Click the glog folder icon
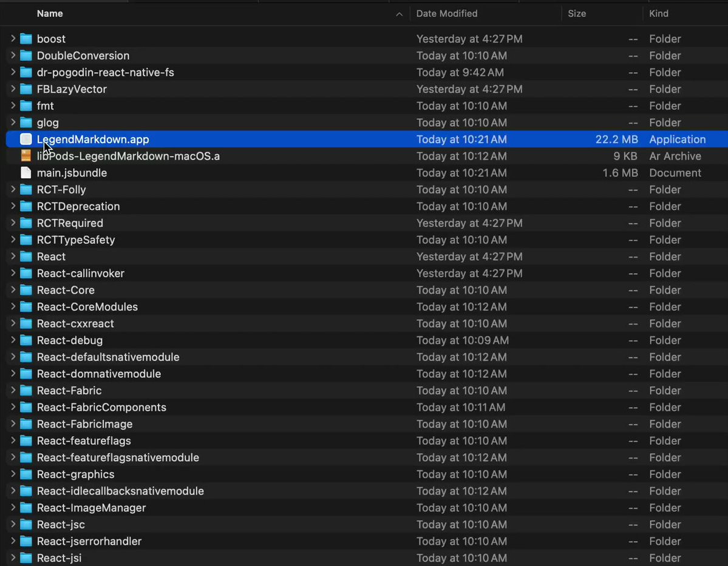This screenshot has width=728, height=566. coord(26,123)
